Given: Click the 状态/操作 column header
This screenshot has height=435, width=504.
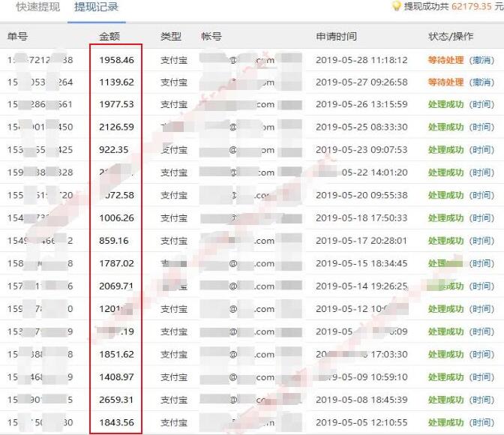Looking at the screenshot, I should coord(451,36).
